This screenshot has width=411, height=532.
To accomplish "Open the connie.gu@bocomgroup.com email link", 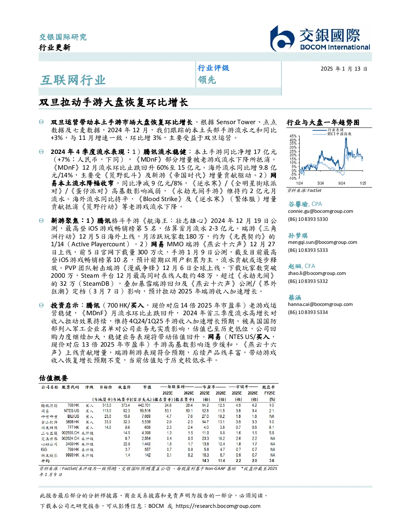I will tap(320, 211).
